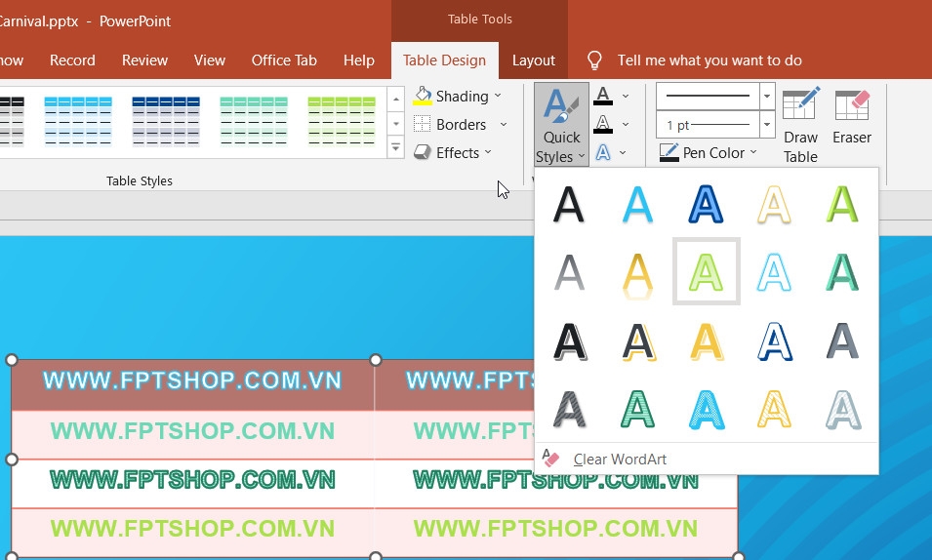Expand the Text Fill dropdown arrow
Viewport: 932px width, 560px height.
(626, 96)
